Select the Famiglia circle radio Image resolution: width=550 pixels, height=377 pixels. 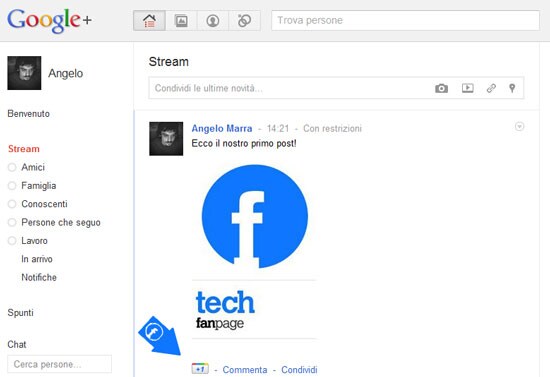coord(12,186)
